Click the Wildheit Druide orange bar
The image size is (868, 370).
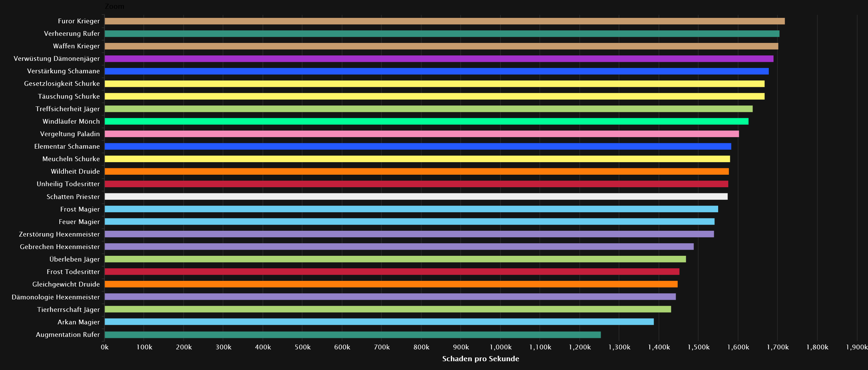417,171
